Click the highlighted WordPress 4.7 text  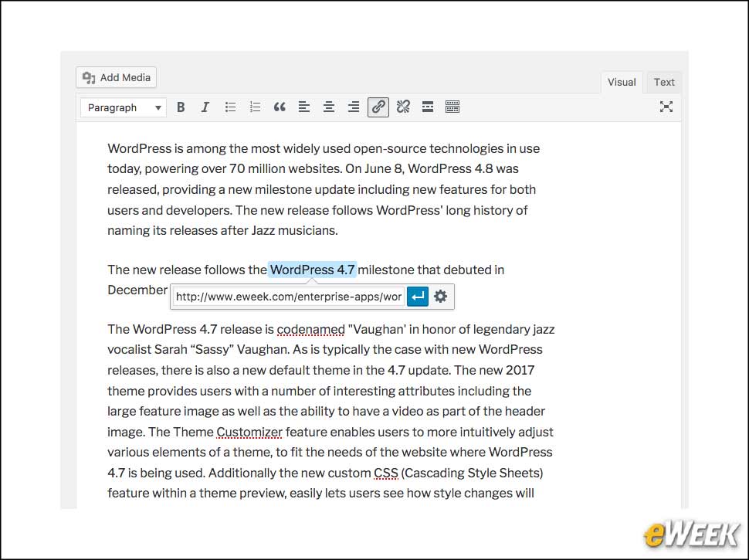coord(313,270)
